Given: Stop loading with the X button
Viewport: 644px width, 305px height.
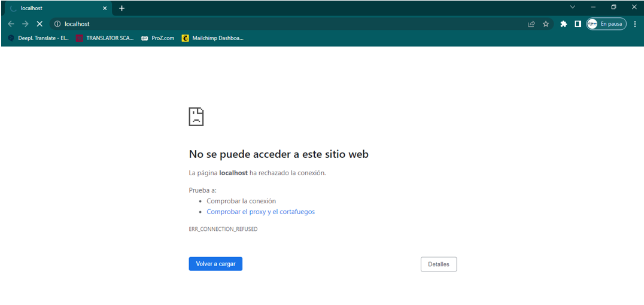Looking at the screenshot, I should tap(40, 24).
